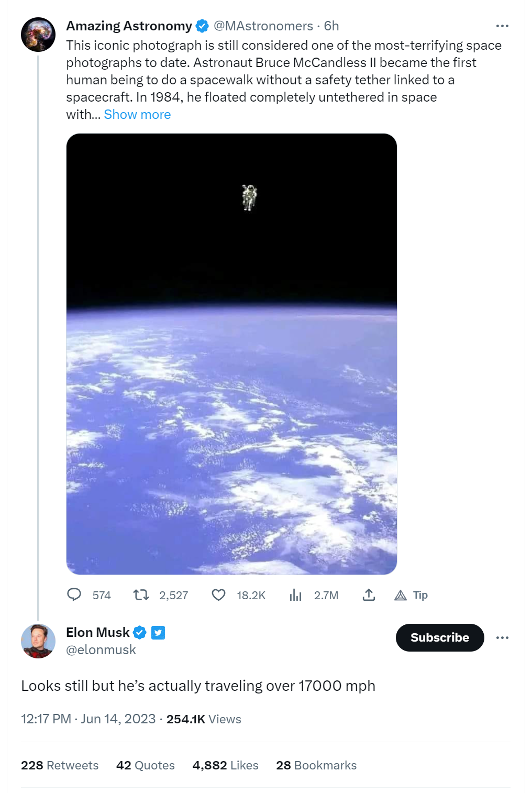Click the @elonmusk handle

point(101,650)
